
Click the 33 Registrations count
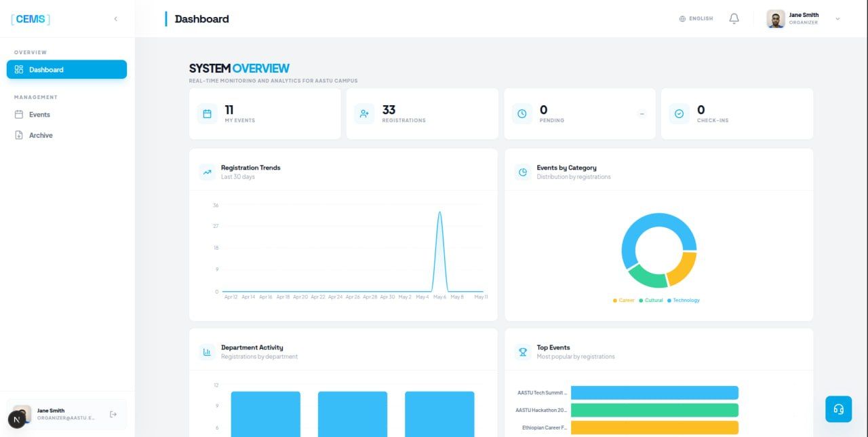(389, 109)
